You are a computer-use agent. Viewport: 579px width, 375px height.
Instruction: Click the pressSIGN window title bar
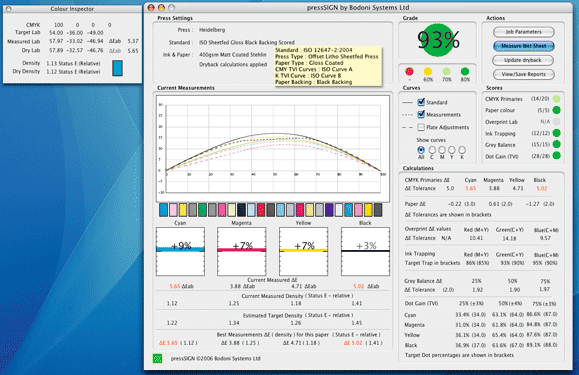(x=358, y=7)
